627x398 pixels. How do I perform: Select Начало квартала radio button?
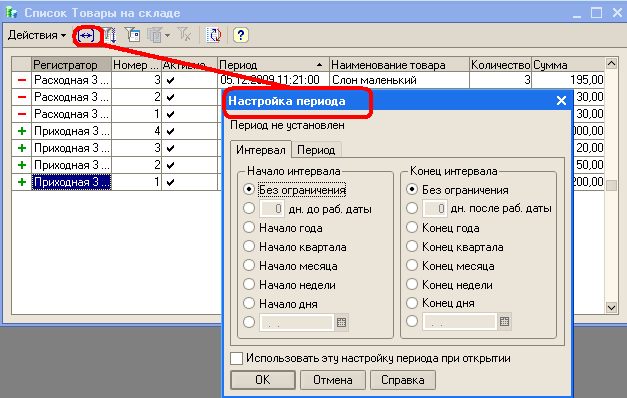[x=249, y=246]
